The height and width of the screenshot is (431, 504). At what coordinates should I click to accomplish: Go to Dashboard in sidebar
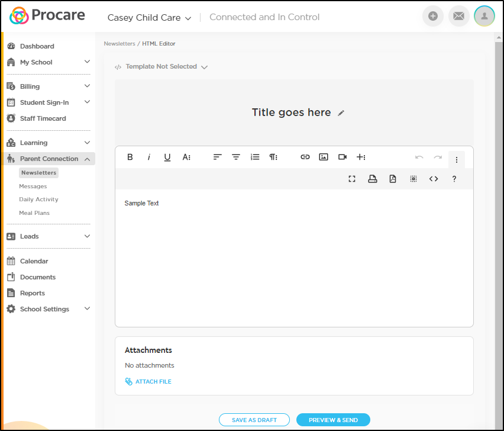coord(37,46)
